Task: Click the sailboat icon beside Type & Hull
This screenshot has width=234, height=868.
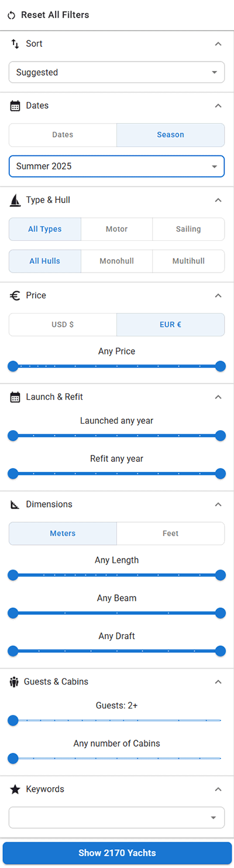Action: pyautogui.click(x=15, y=200)
